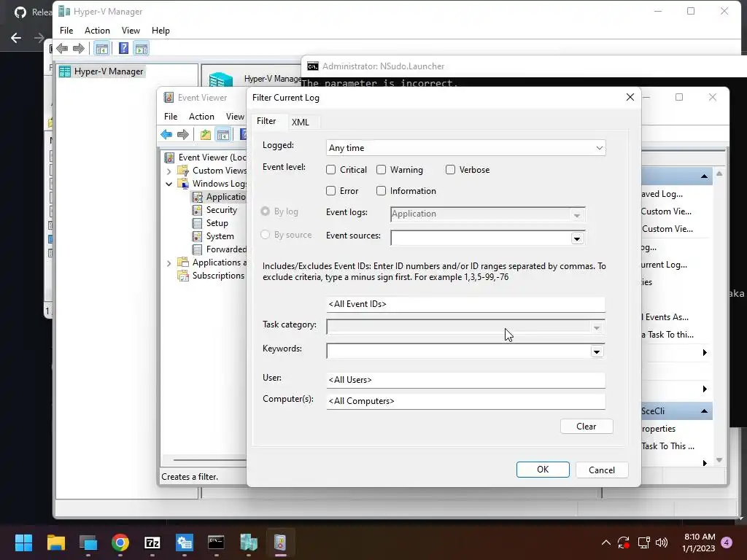Expand Applications and Services Logs node
This screenshot has height=560, width=747.
click(169, 262)
